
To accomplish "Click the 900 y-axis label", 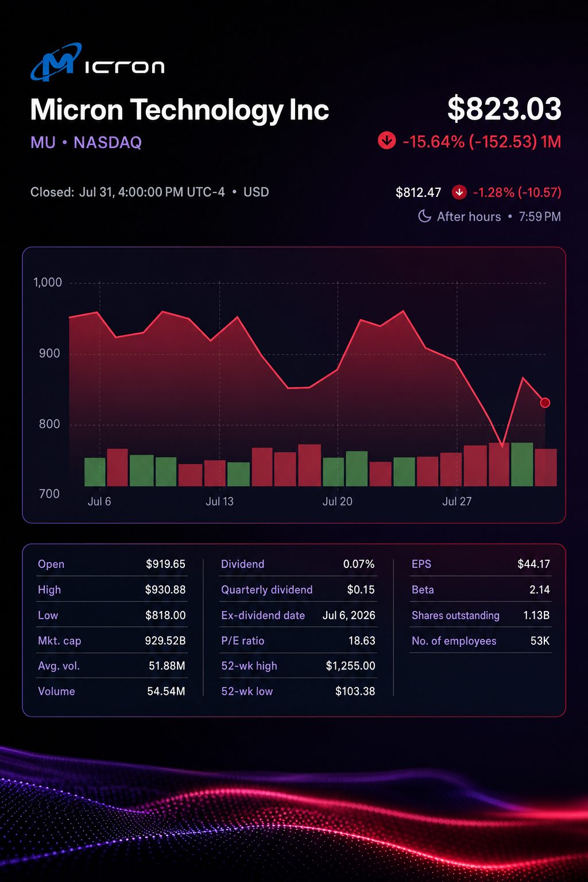I will [49, 353].
